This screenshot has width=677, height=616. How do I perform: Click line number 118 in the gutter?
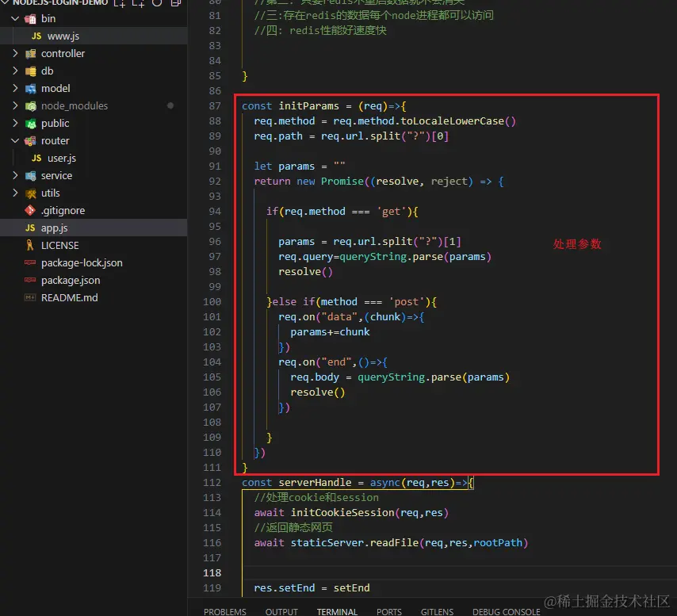(212, 573)
